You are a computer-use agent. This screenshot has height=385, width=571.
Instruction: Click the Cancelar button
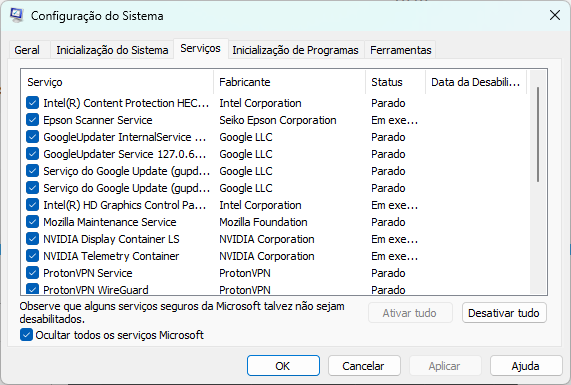pyautogui.click(x=364, y=366)
